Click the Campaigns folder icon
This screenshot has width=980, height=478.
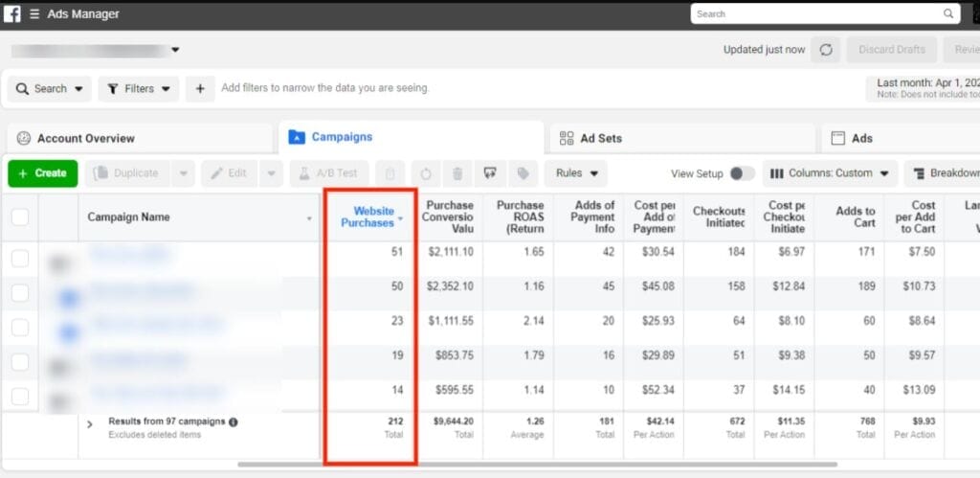tap(297, 137)
